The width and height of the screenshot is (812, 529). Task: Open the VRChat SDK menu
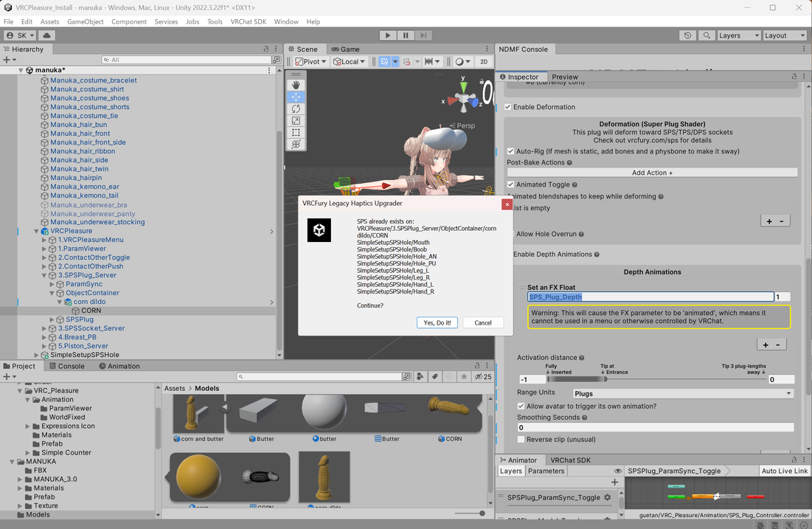click(248, 21)
